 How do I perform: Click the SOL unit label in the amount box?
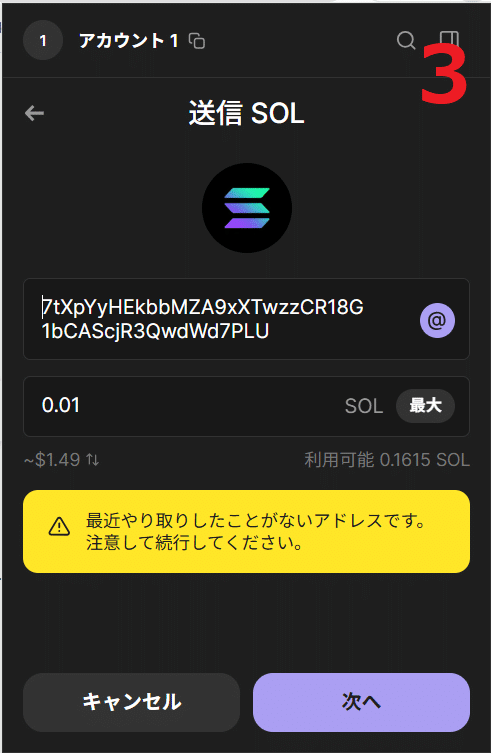364,406
